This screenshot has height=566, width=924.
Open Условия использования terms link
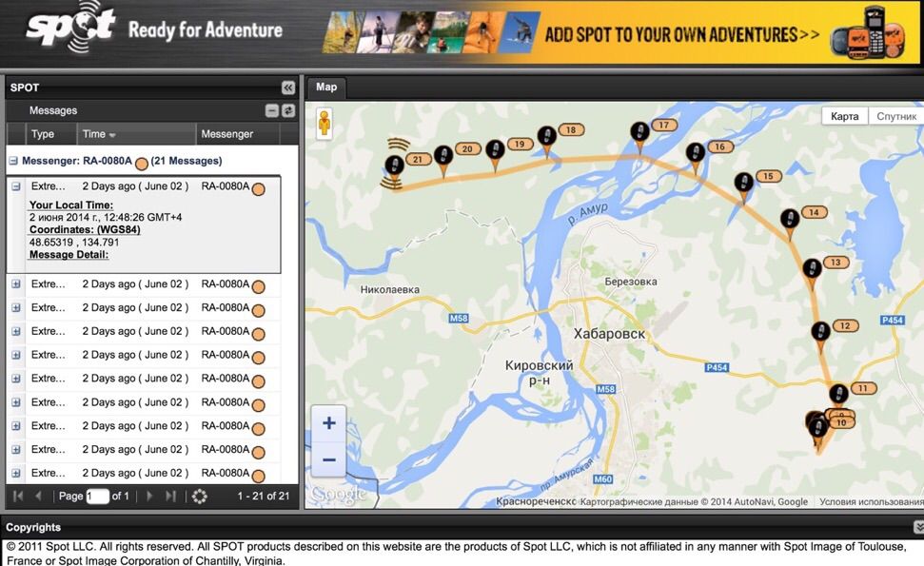870,501
